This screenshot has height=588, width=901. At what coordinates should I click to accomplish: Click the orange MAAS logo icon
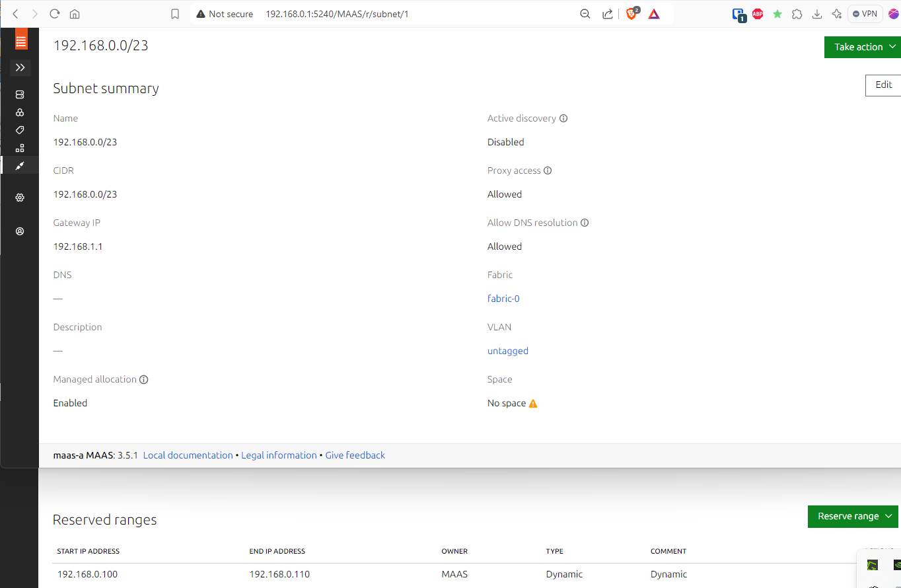21,41
